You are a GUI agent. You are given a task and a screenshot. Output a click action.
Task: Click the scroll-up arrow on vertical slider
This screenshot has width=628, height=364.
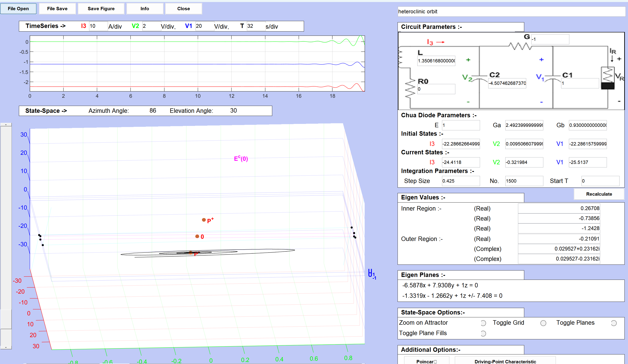pyautogui.click(x=6, y=125)
